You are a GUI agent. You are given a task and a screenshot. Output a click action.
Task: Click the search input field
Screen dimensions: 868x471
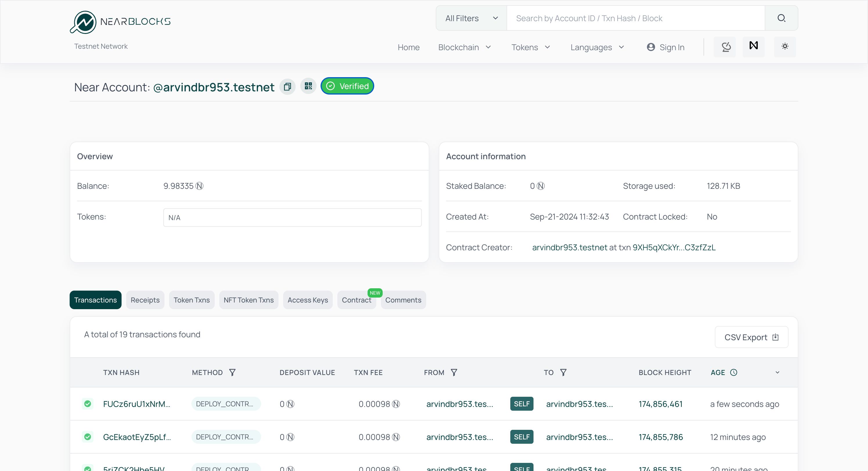[x=636, y=18]
